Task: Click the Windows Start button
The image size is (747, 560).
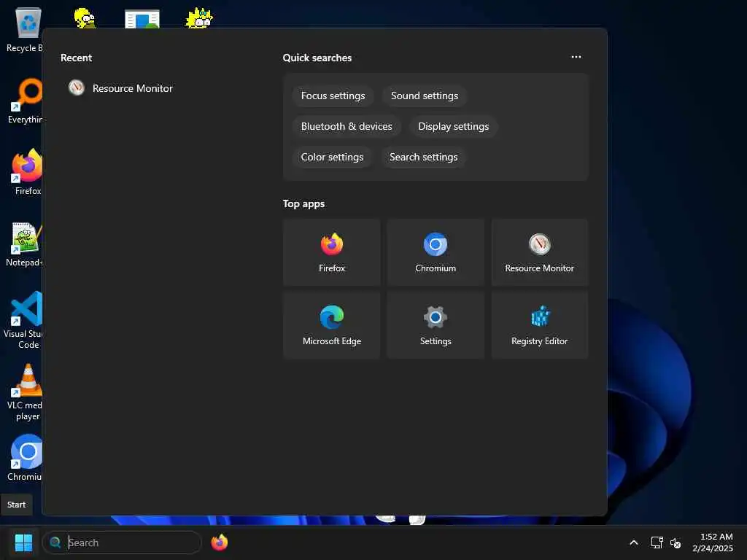Action: click(23, 542)
